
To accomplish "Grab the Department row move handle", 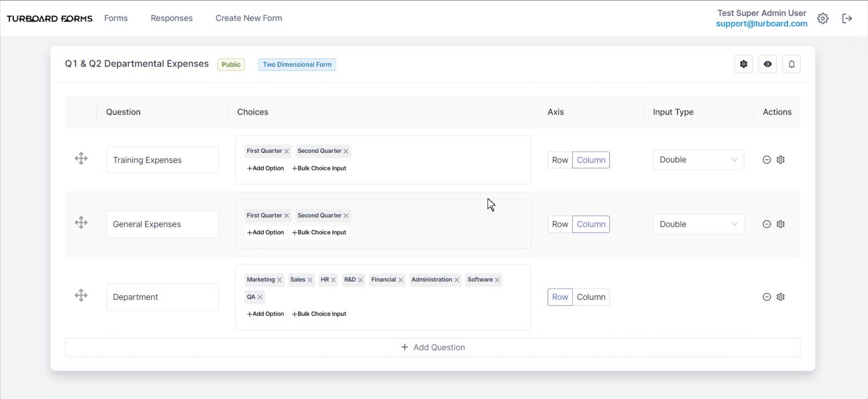I will click(81, 295).
